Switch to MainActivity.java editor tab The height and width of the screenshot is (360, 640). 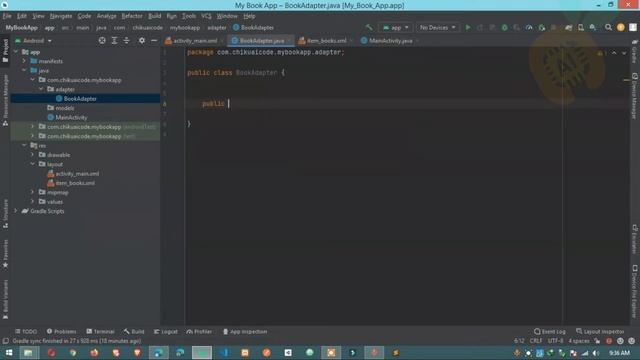coord(389,40)
